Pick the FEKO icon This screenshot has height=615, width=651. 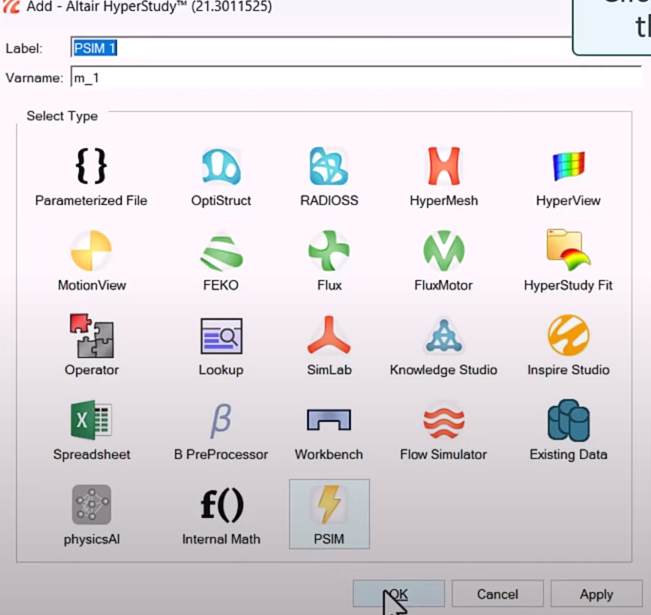point(221,252)
